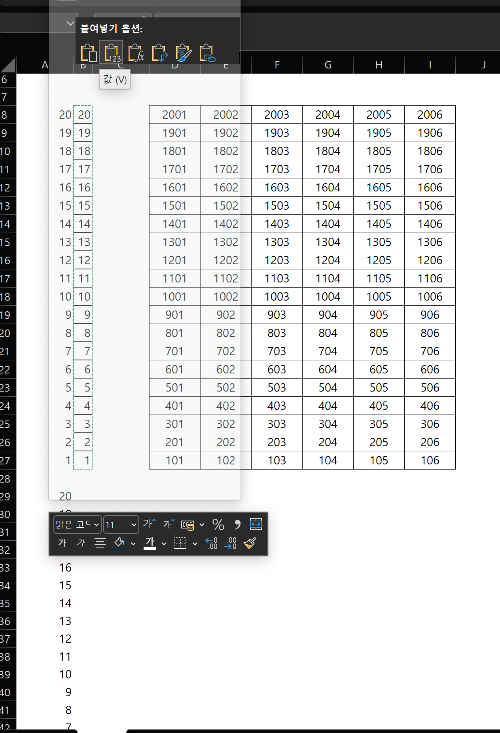Screen dimensions: 500x733
Task: Apply comma style in mini toolbar
Action: (237, 525)
